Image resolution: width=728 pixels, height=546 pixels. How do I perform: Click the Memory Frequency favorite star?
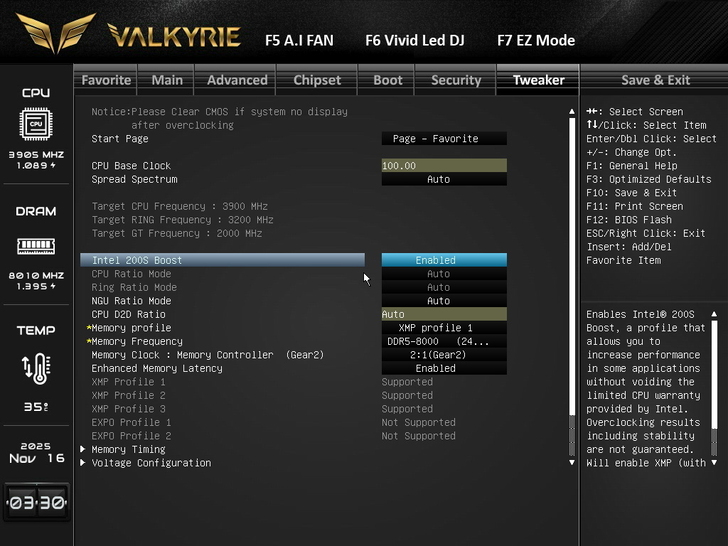point(89,341)
